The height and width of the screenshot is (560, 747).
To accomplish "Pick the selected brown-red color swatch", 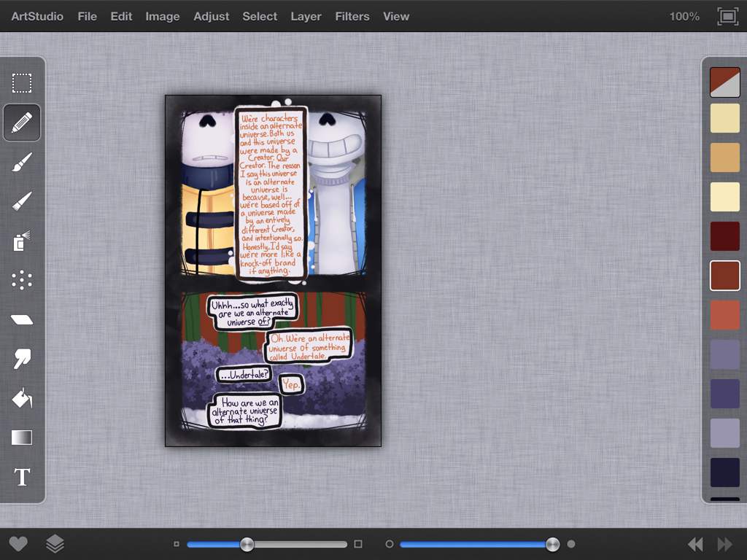I will [724, 275].
